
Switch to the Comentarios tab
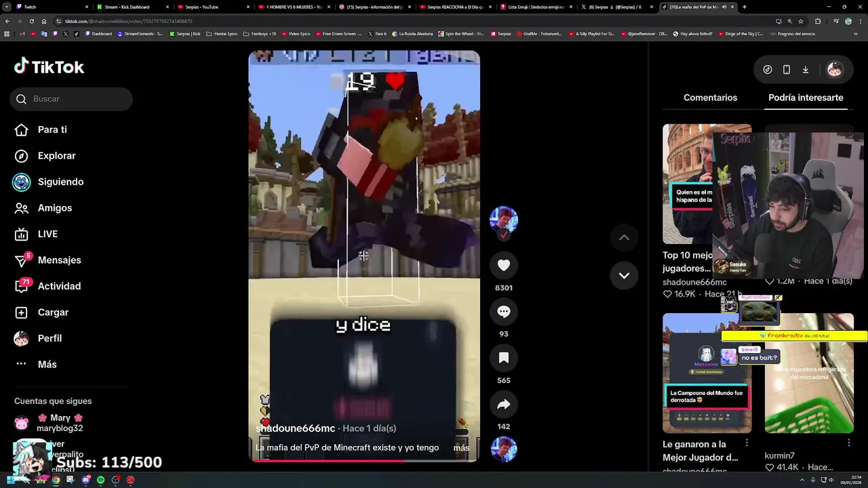710,98
